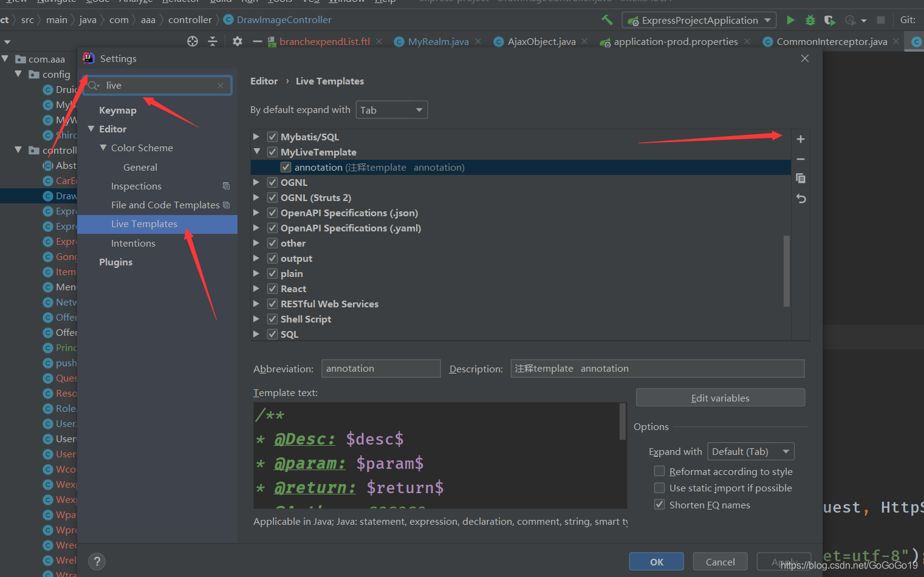Open ExpressProjectApplication run configuration dropdown
The height and width of the screenshot is (577, 924).
[x=699, y=20]
